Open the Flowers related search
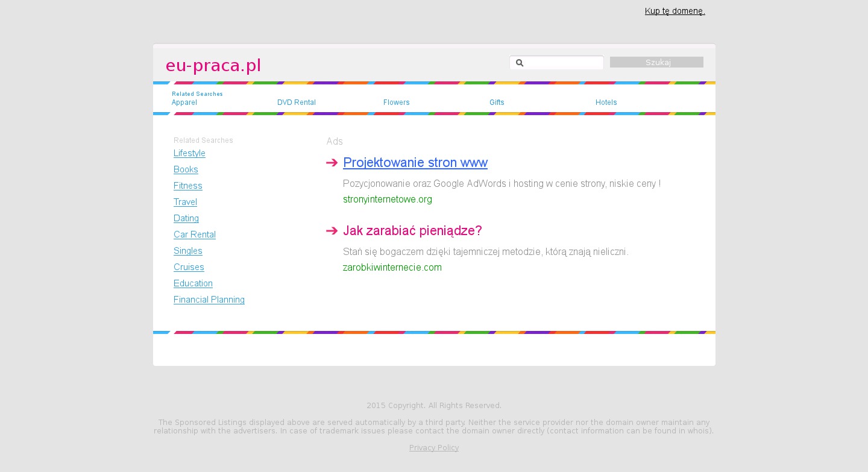Screen dimensions: 868x472 396,102
